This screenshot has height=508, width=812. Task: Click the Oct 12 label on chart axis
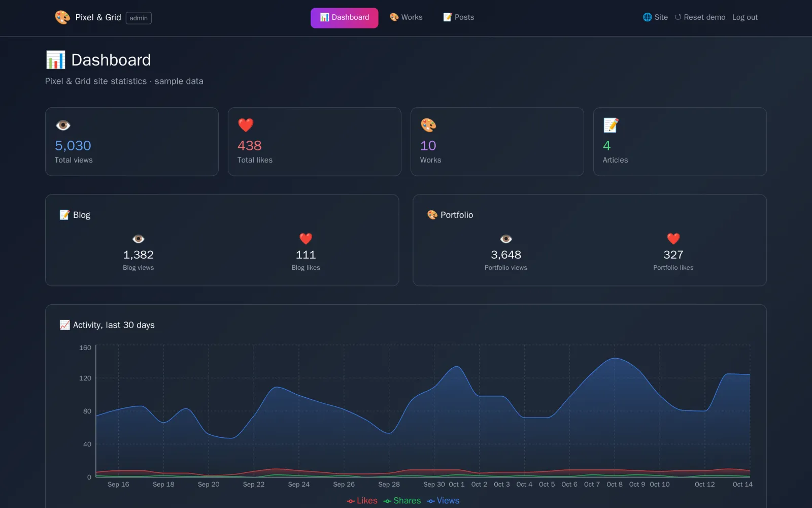point(705,485)
